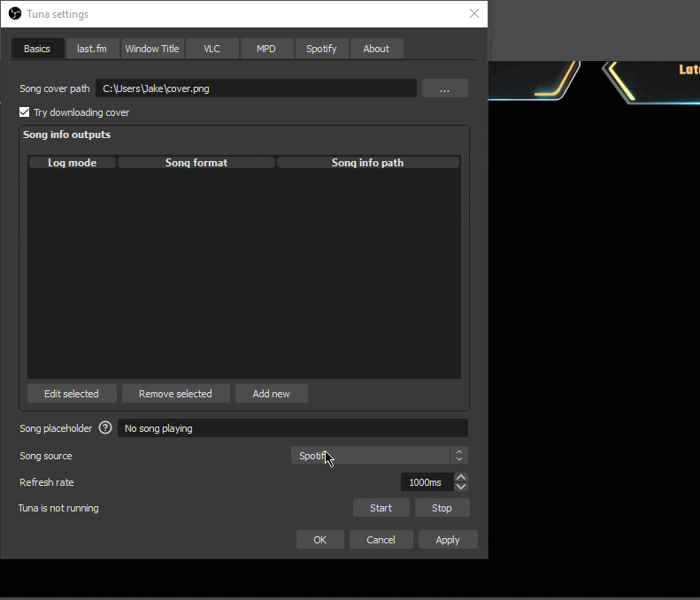This screenshot has height=600, width=700.
Task: Switch to the last.fm tab
Action: 92,49
